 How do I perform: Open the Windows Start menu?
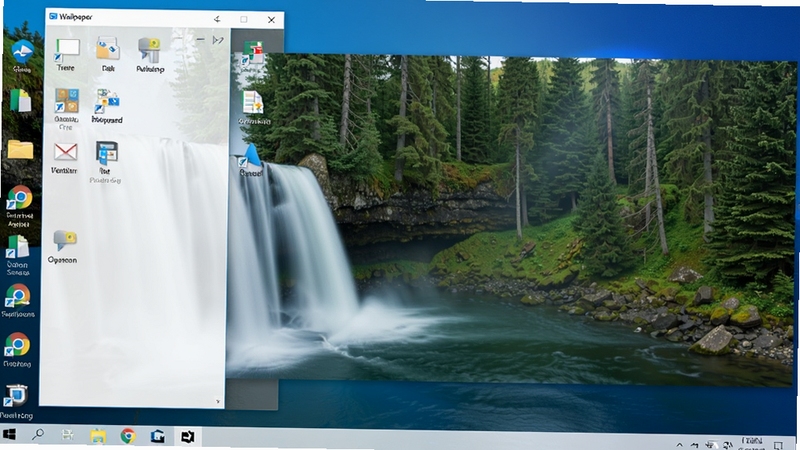tap(9, 435)
